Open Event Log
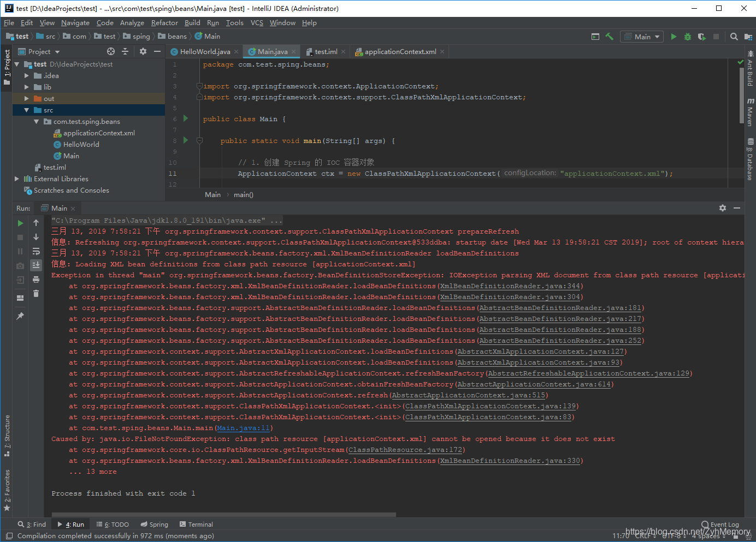This screenshot has width=756, height=542. point(720,525)
